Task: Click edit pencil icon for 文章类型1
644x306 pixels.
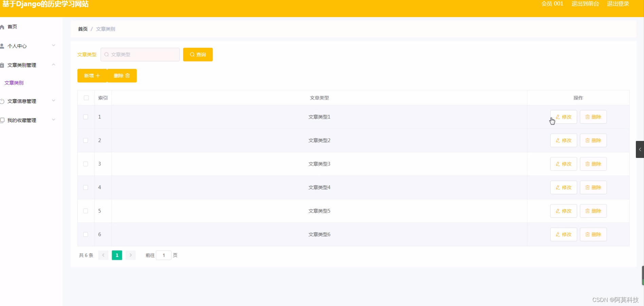Action: pos(558,117)
